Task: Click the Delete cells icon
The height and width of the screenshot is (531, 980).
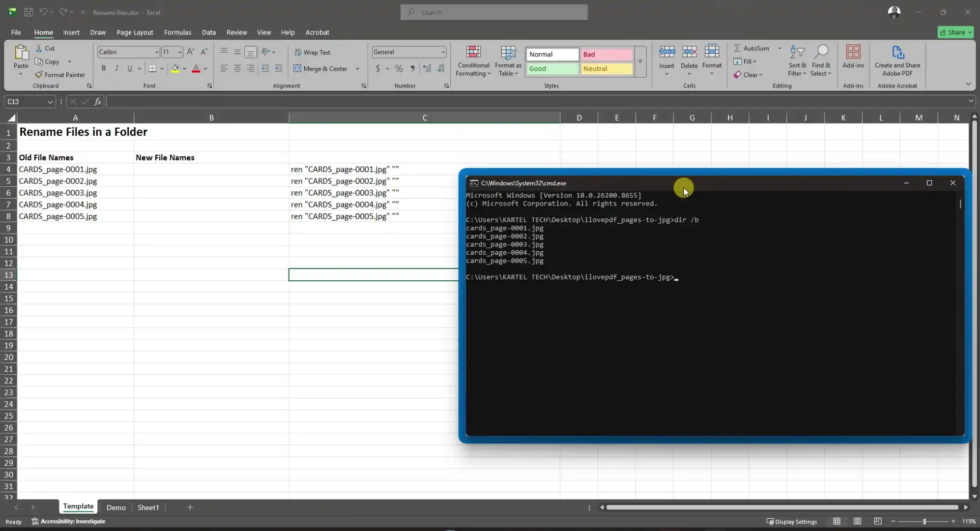Action: coord(689,52)
